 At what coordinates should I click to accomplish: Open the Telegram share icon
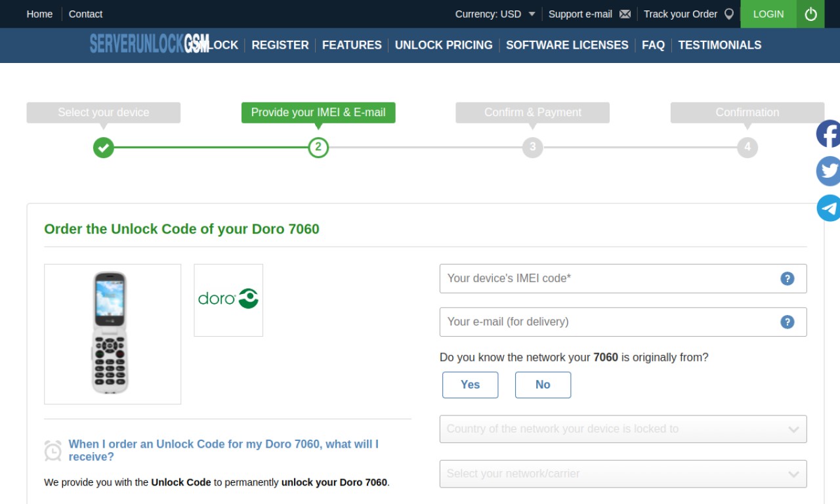[828, 208]
